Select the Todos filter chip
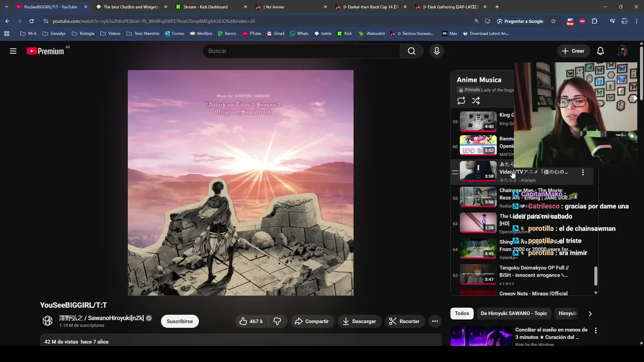The image size is (644, 362). pyautogui.click(x=462, y=313)
